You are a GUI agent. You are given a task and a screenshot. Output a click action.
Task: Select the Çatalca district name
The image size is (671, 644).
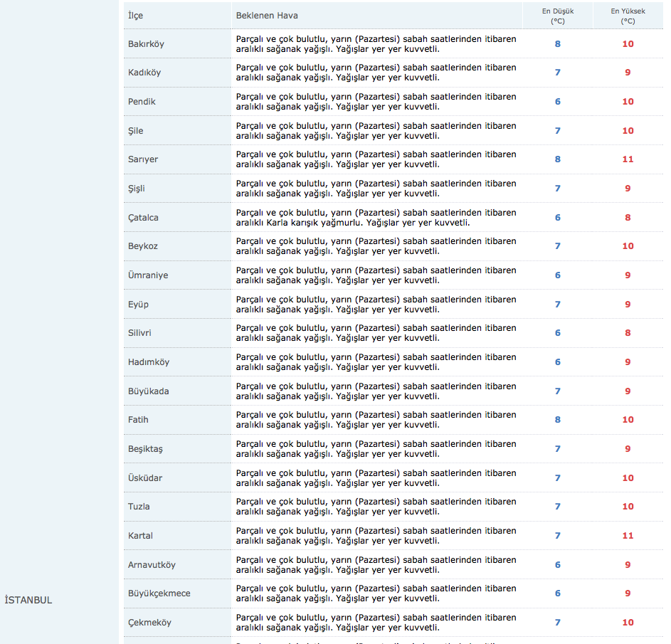point(143,218)
